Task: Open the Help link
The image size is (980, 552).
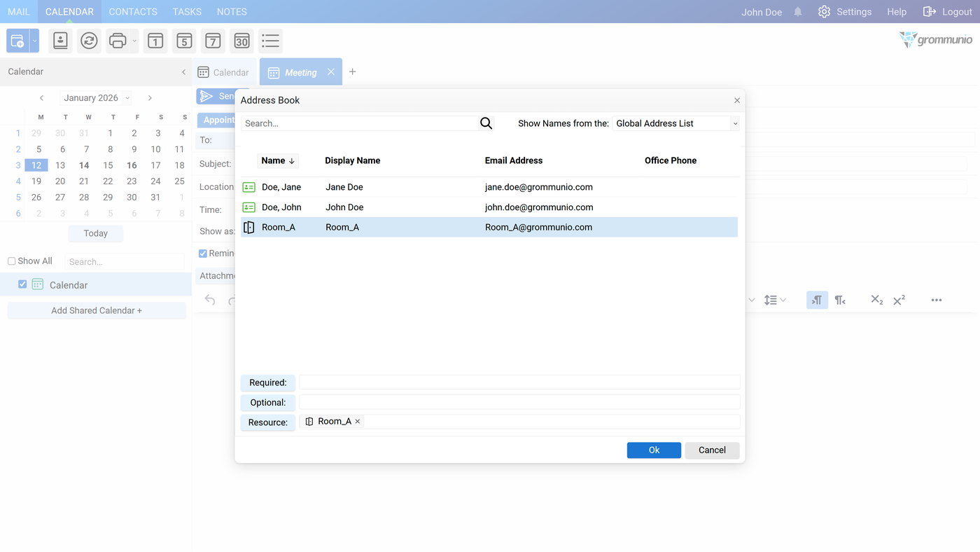Action: [897, 12]
